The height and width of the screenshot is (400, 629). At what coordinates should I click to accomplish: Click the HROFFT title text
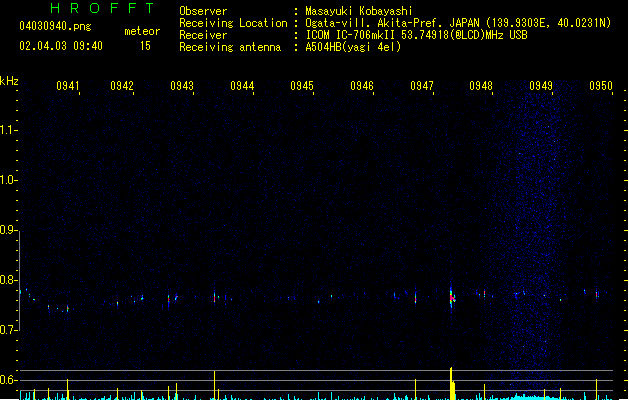pos(102,8)
